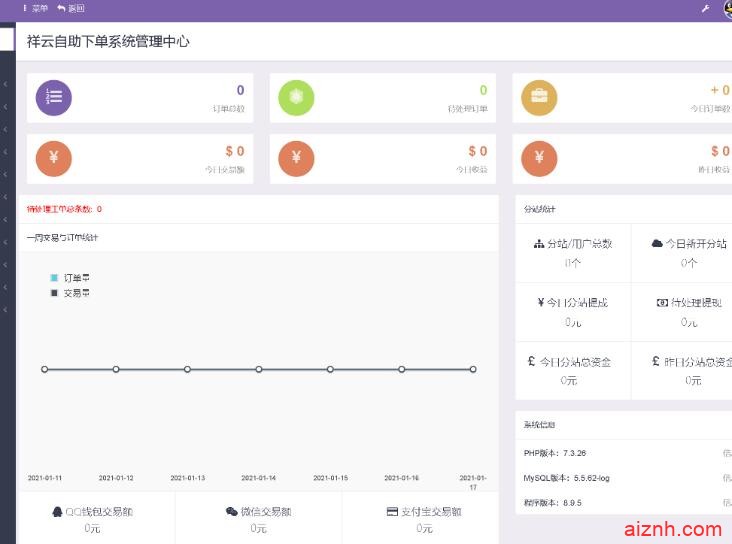This screenshot has width=732, height=544.
Task: Click the 支付宝交易额 label
Action: (x=431, y=512)
